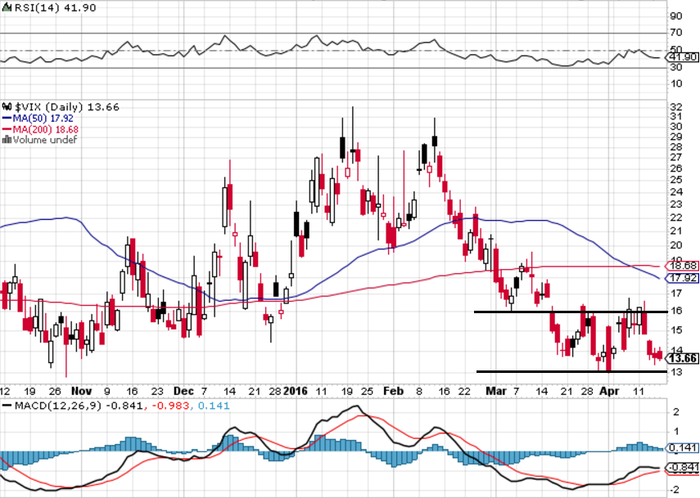Click the 10 level on RSI axis
Viewport: 700px width, 498px height.
676,83
